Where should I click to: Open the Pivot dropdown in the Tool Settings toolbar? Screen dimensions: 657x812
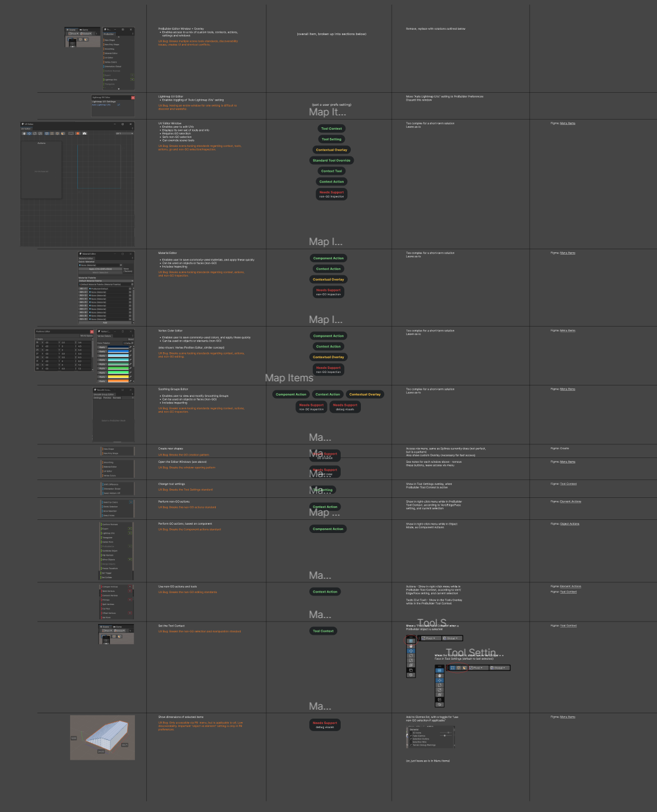click(478, 668)
